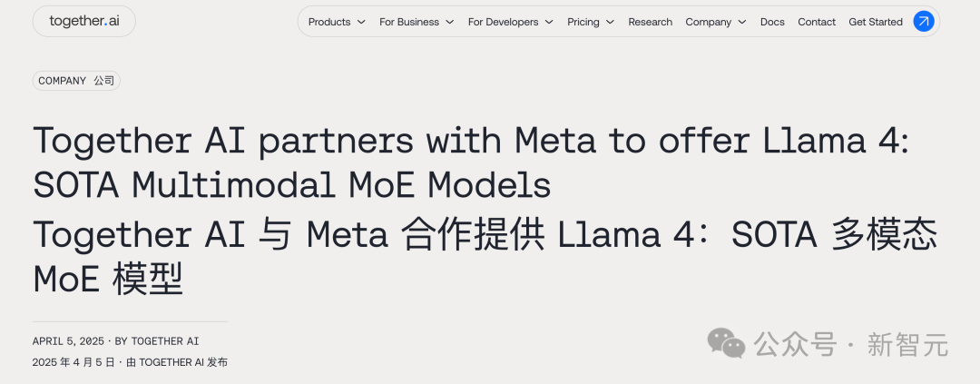The width and height of the screenshot is (980, 384).
Task: Open the Products menu
Action: point(329,22)
